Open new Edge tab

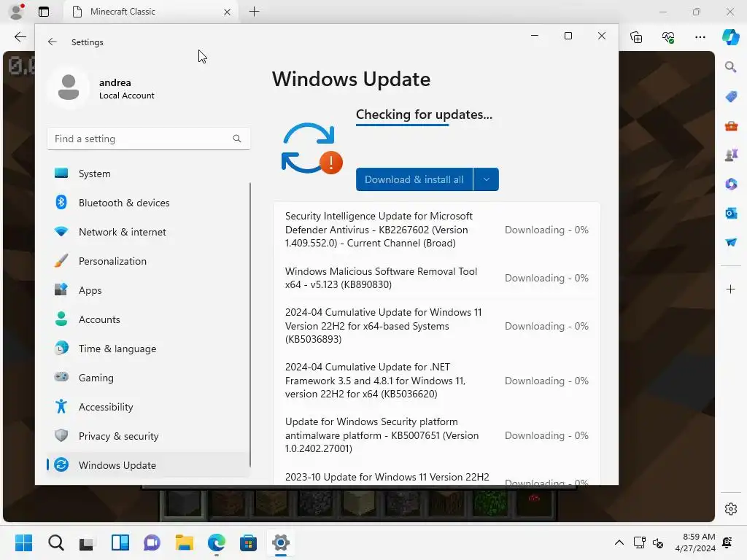coord(254,12)
